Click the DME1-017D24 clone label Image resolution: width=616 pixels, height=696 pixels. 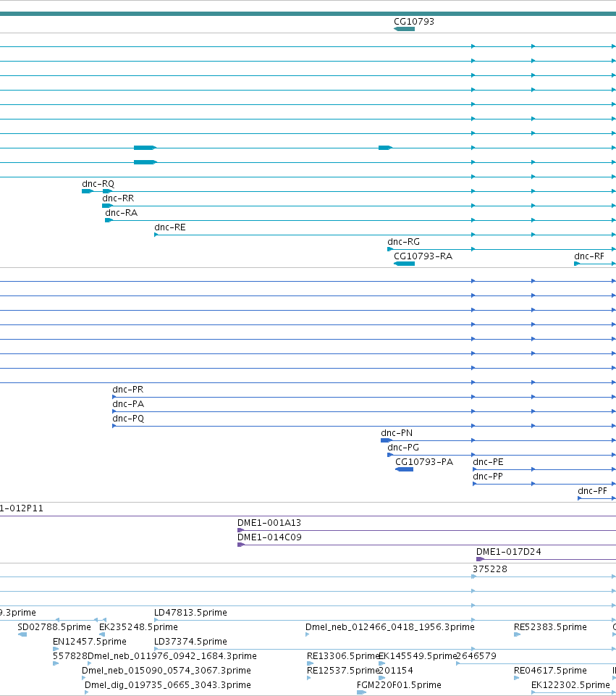[509, 552]
